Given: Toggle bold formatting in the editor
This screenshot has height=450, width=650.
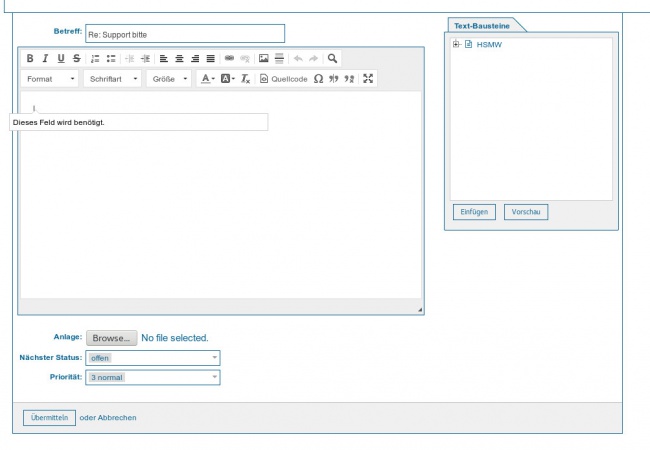Looking at the screenshot, I should pos(30,59).
